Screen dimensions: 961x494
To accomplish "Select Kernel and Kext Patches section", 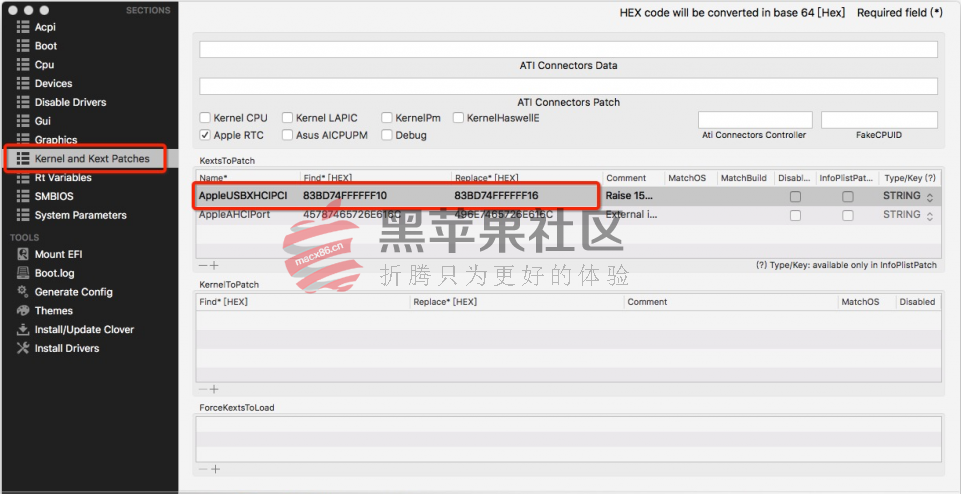I will point(92,159).
